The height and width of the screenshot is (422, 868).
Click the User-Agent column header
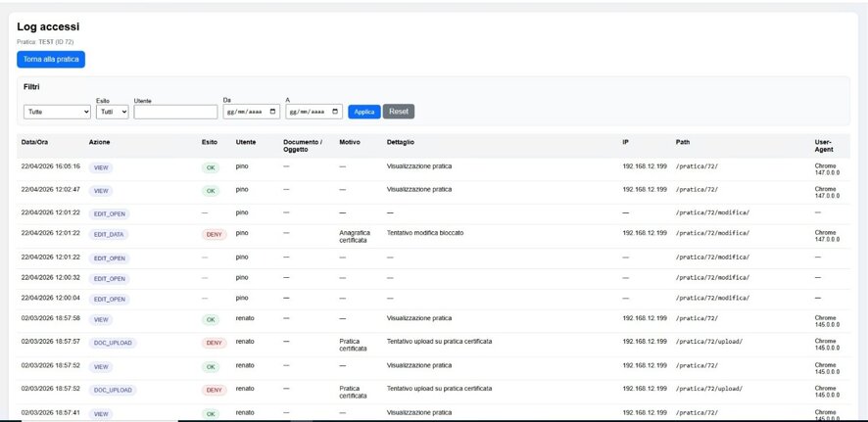824,146
